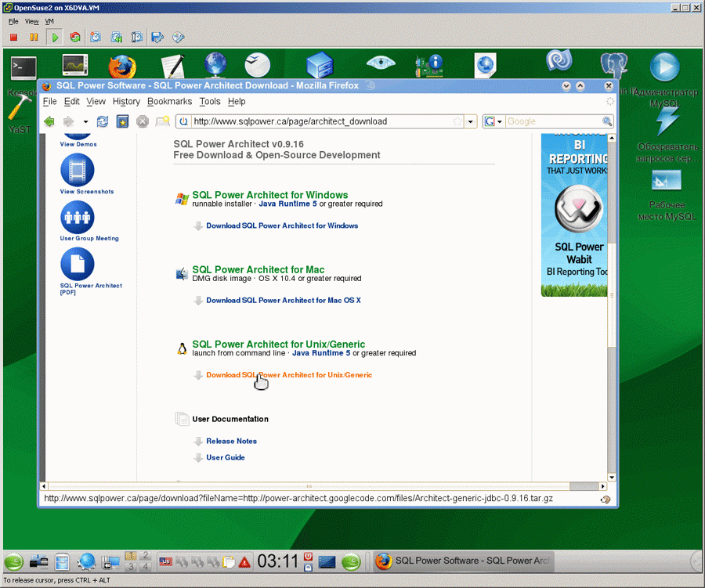Open the Konsole terminal desktop icon

click(23, 68)
